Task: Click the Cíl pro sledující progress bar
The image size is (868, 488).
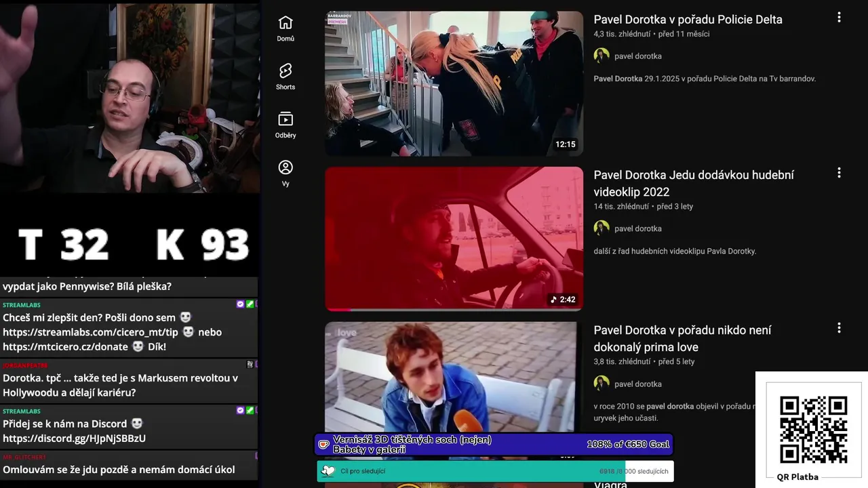Action: coord(495,471)
